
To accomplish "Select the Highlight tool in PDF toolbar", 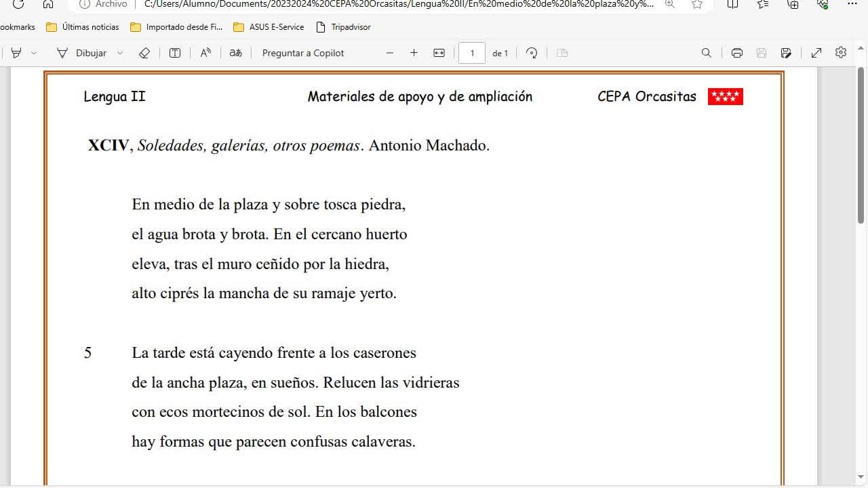I will point(16,53).
